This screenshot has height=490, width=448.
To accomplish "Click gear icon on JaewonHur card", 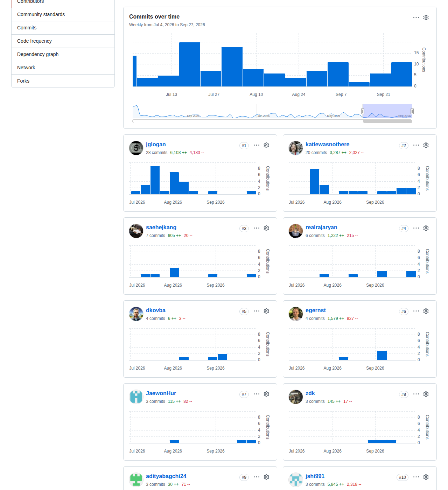I will pos(266,394).
